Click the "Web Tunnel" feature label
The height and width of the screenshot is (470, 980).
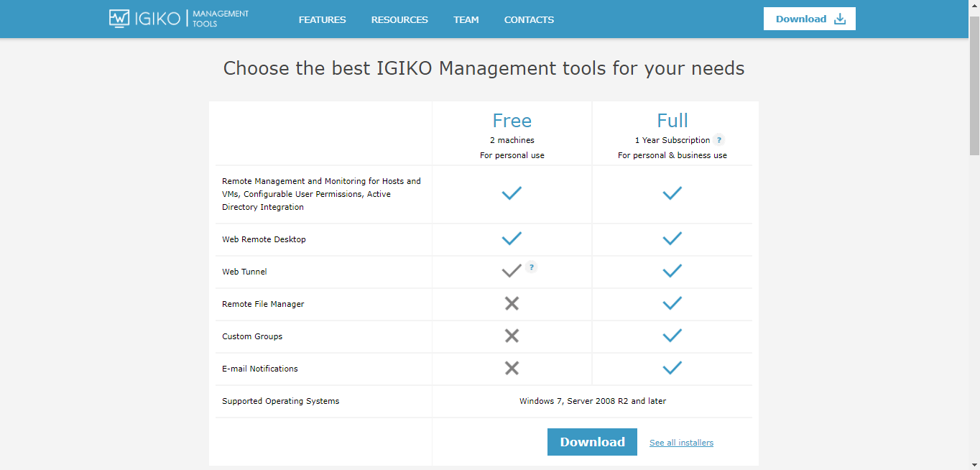pos(244,272)
